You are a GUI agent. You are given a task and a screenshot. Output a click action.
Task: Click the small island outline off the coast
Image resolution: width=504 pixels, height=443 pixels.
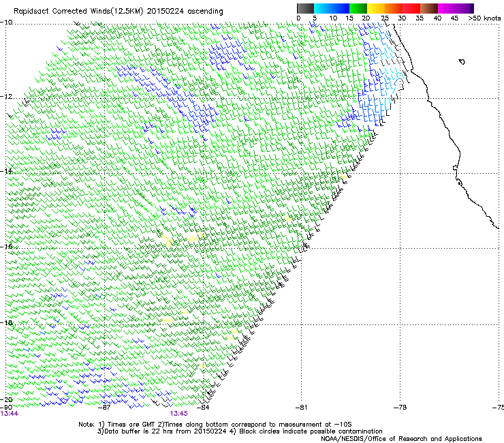tap(462, 61)
